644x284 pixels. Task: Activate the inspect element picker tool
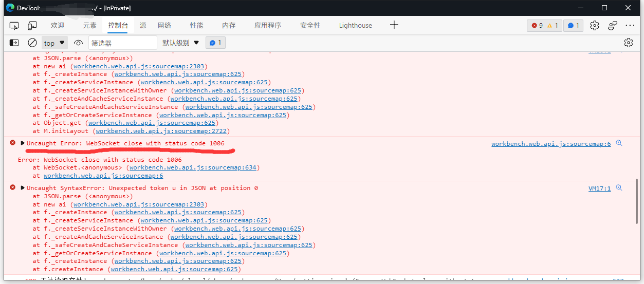(x=14, y=25)
